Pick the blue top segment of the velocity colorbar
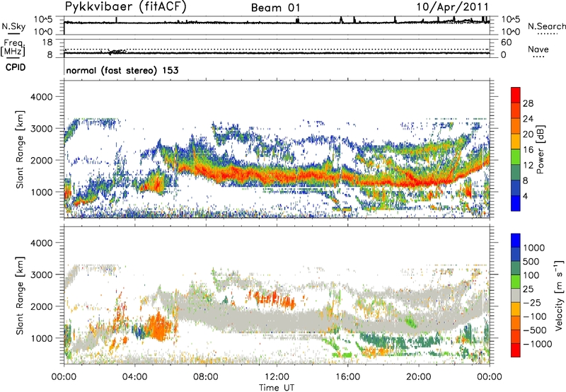The height and width of the screenshot is (392, 566). click(516, 241)
